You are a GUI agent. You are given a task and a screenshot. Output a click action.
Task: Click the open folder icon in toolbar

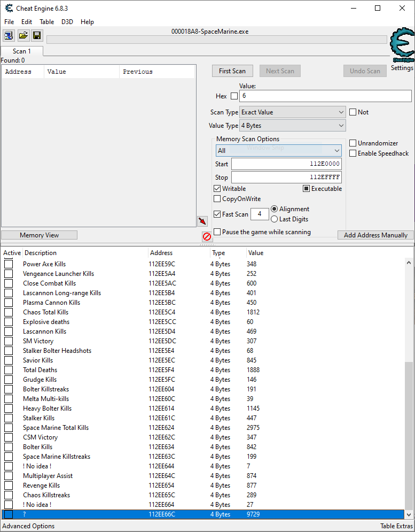coord(23,35)
